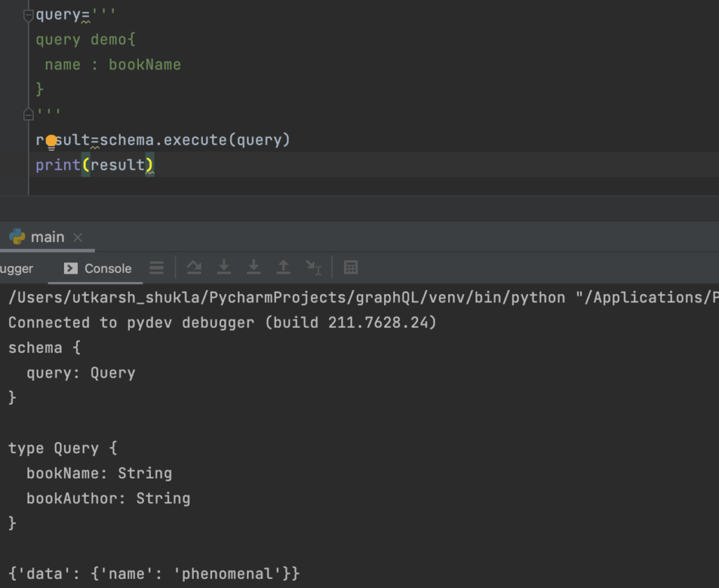Click the {'data': ...} output line
Screen dimensions: 719x588
(x=154, y=573)
